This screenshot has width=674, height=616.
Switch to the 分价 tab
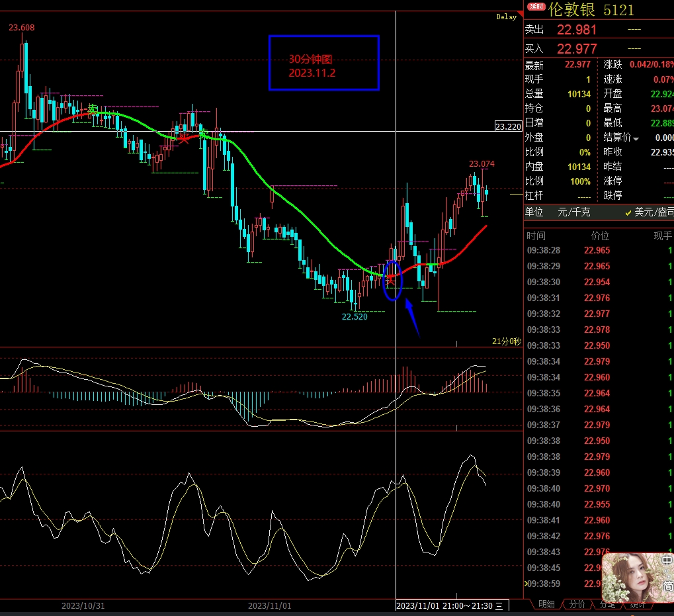coord(577,604)
